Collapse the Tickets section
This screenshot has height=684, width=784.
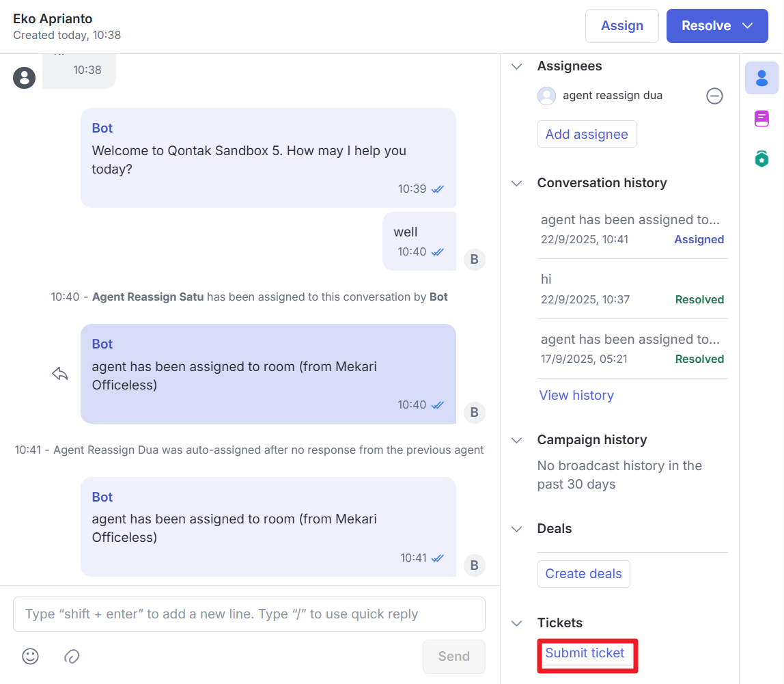517,623
